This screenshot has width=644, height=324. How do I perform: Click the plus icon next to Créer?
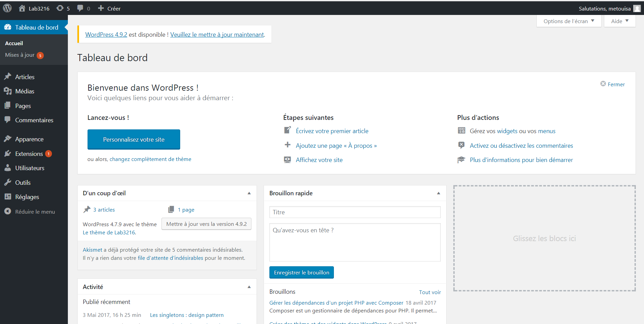(101, 8)
